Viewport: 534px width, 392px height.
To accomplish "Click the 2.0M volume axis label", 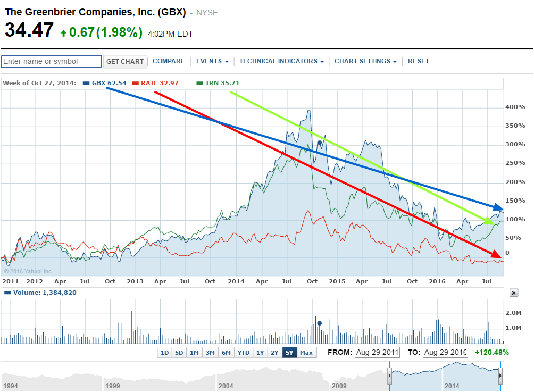I will [513, 313].
